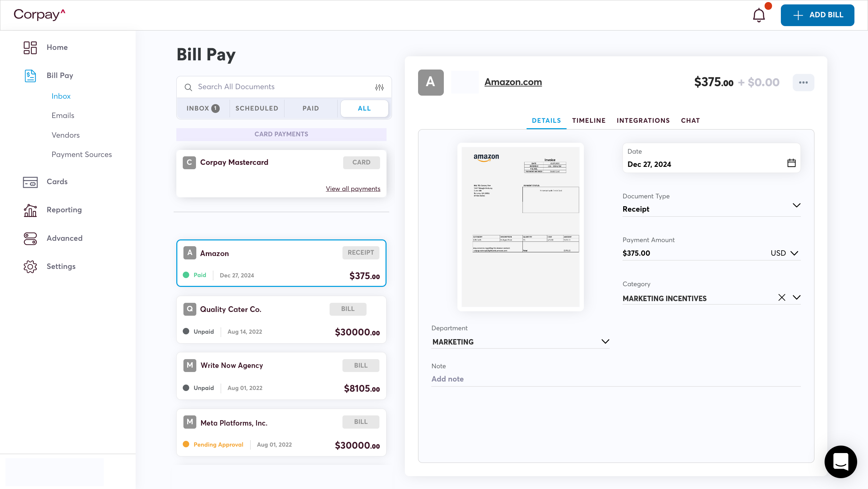Switch to the Timeline tab
The image size is (868, 489).
point(589,120)
